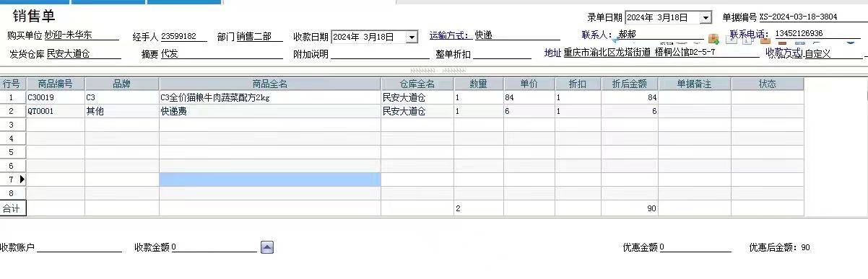Click the 运输方式 link label
Image resolution: width=868 pixels, height=279 pixels.
coord(451,35)
